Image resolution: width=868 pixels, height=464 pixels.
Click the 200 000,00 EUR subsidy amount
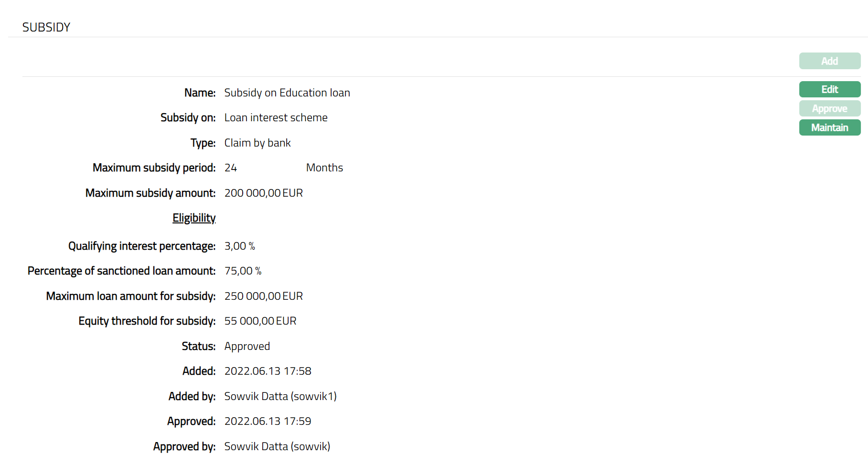point(263,193)
